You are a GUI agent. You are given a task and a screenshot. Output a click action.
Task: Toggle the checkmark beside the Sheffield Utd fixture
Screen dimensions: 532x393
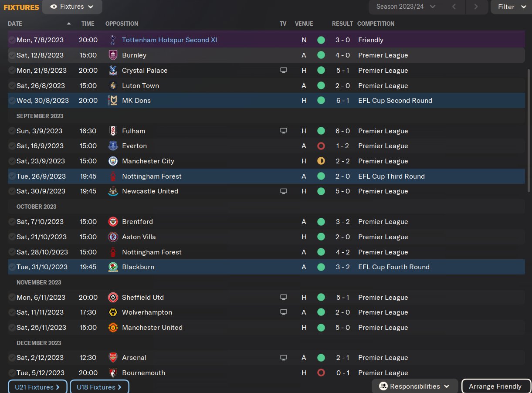click(x=12, y=298)
